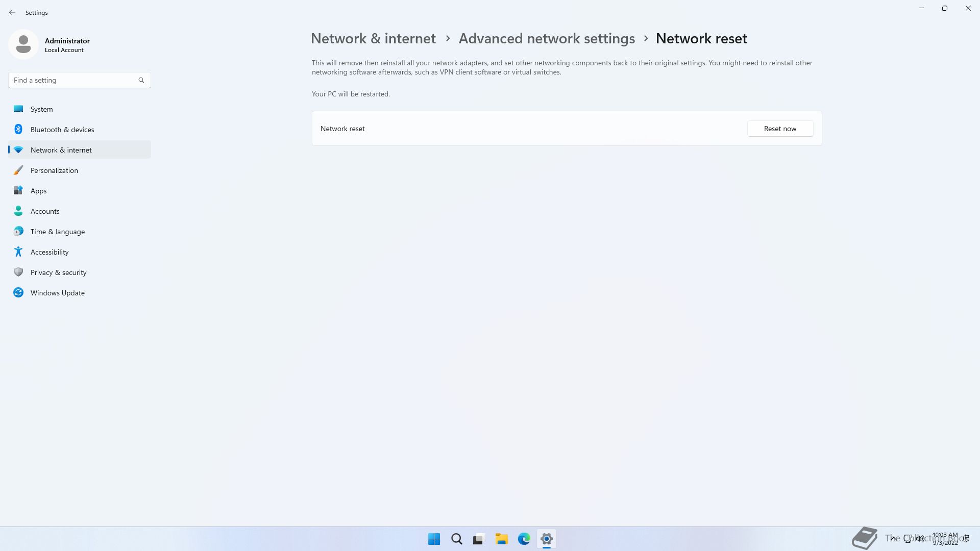Open File Explorer from taskbar
980x551 pixels.
501,539
